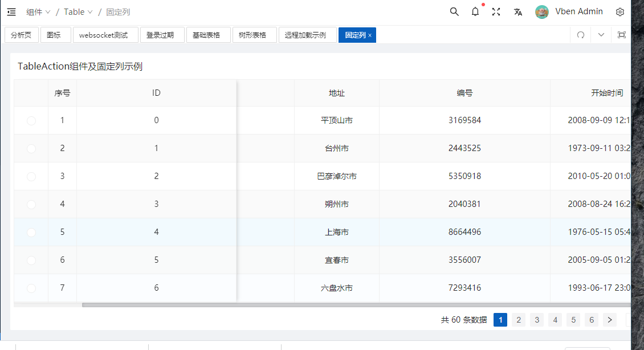Enter fullscreen using the expand icon
The width and height of the screenshot is (644, 350).
pos(496,11)
